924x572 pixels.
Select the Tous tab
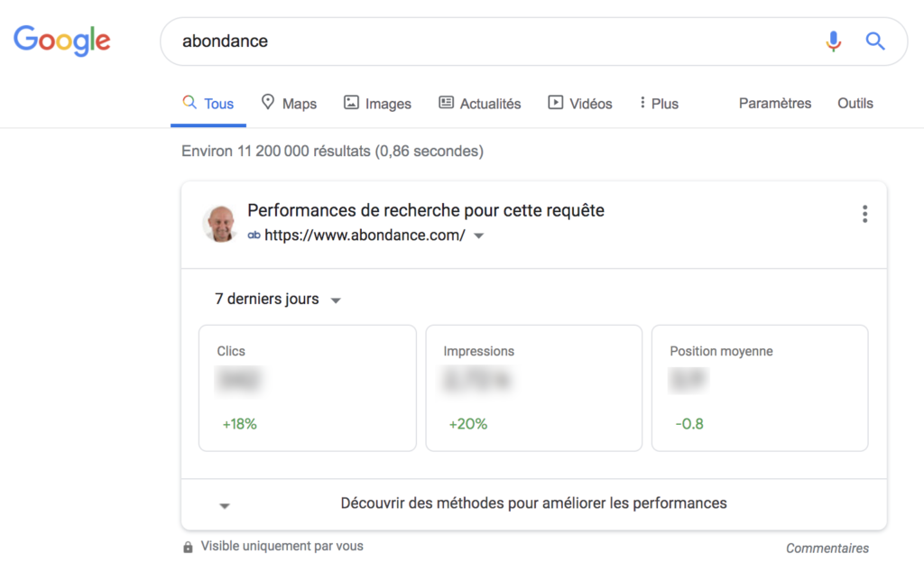point(208,104)
